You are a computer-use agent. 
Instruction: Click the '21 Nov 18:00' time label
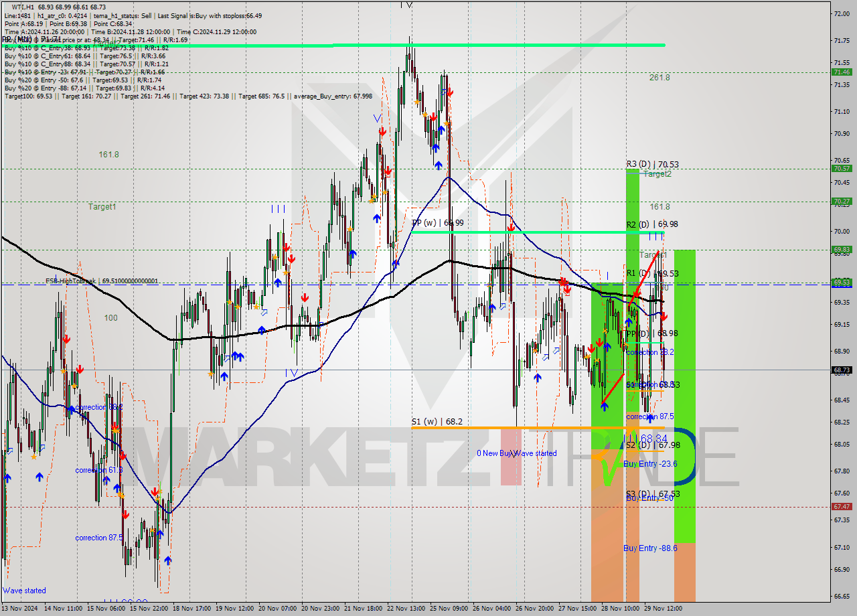click(364, 609)
